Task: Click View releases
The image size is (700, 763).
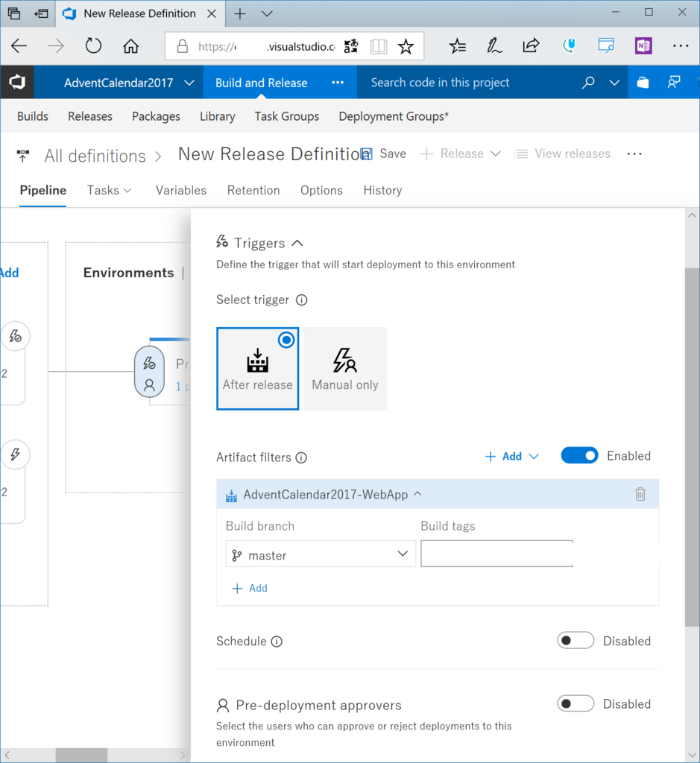Action: tap(562, 153)
